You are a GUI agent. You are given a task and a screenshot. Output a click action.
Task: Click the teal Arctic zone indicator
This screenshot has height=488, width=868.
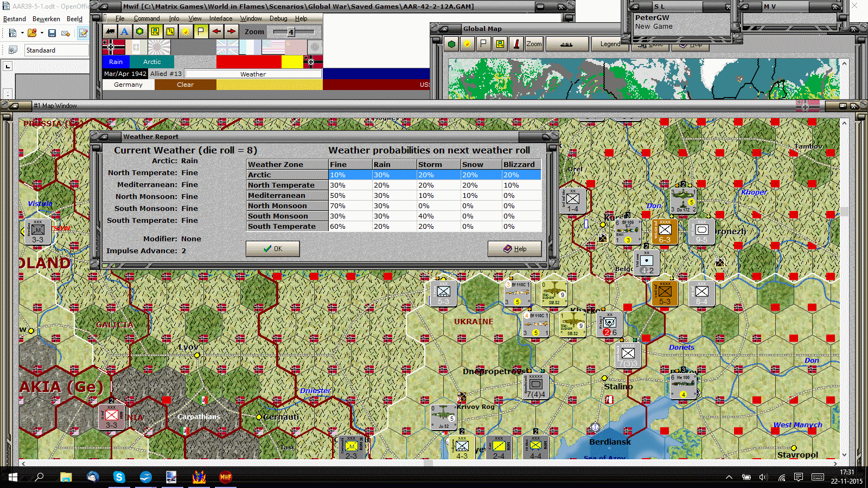click(152, 62)
